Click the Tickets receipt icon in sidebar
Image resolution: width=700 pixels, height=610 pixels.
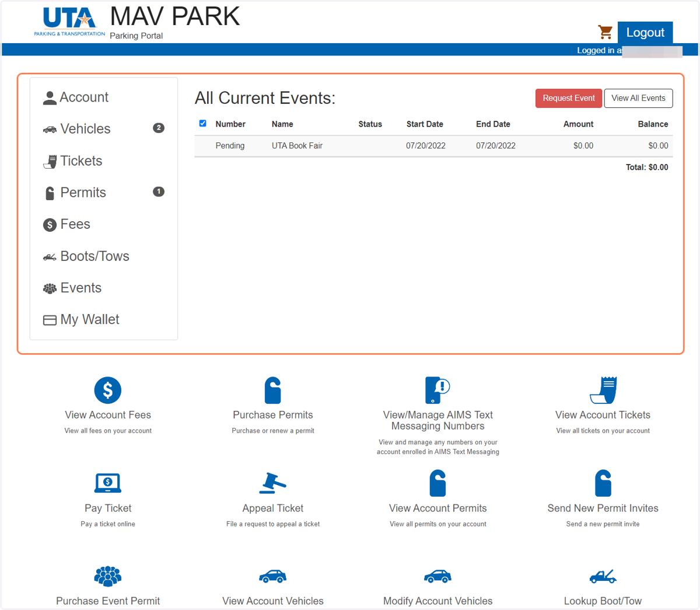[x=50, y=162]
